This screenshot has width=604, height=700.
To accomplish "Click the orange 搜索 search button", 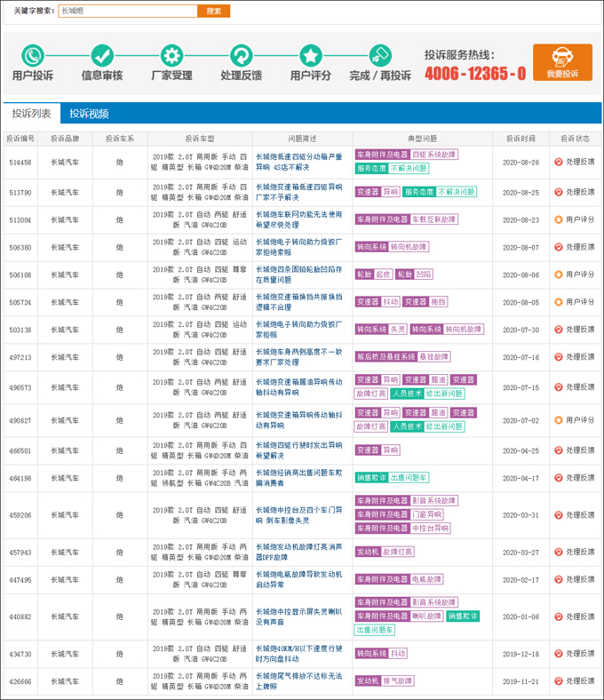I will 214,11.
